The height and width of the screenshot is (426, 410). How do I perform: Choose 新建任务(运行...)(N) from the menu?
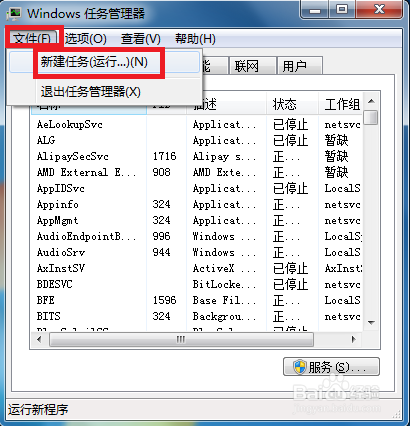[104, 62]
